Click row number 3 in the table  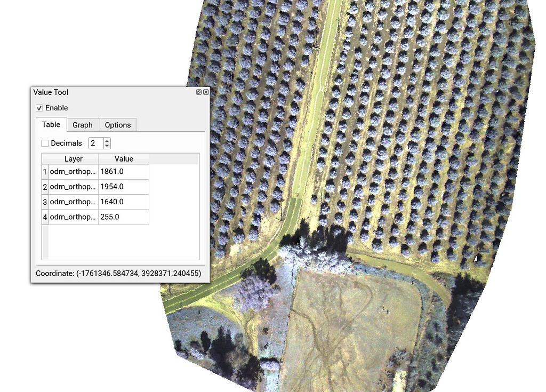pyautogui.click(x=45, y=202)
